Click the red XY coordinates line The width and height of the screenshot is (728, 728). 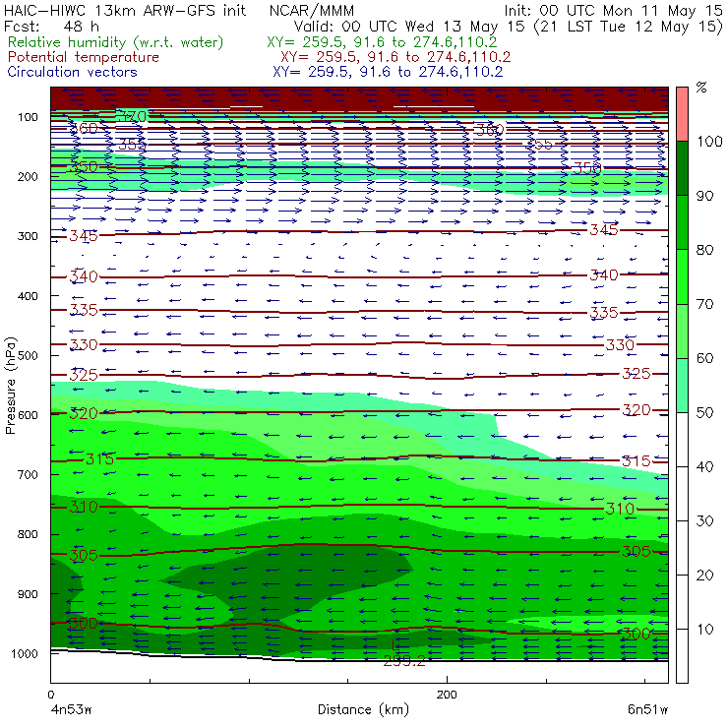coord(395,57)
